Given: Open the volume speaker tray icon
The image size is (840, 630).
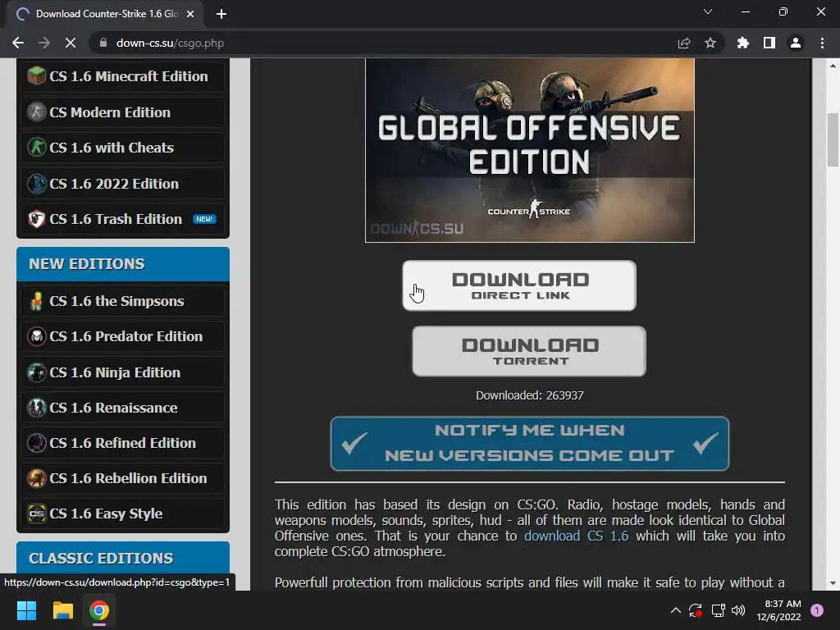Looking at the screenshot, I should tap(738, 610).
